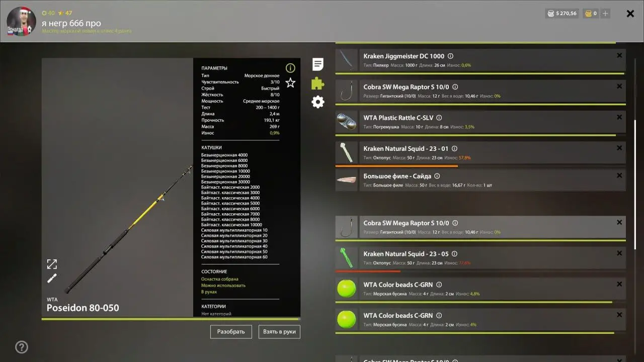Remove Kraken Natural Squid - 23 - 05

[x=619, y=253]
